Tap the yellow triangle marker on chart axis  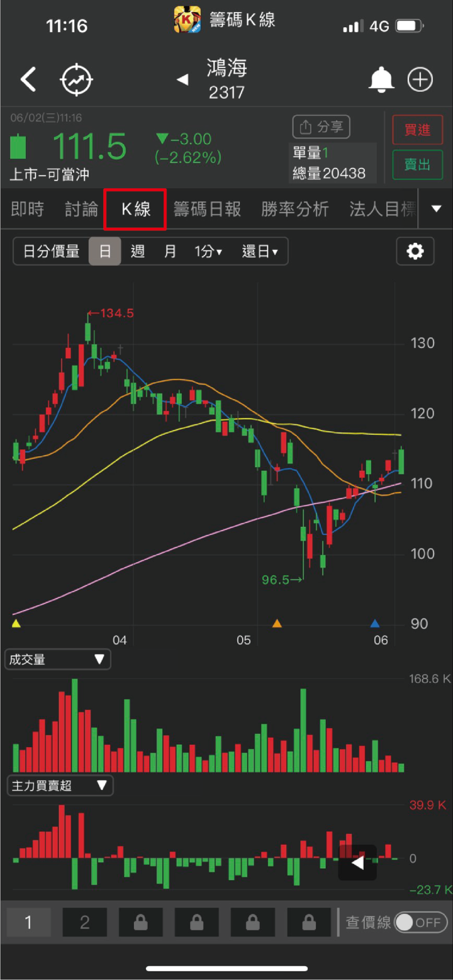(x=16, y=624)
